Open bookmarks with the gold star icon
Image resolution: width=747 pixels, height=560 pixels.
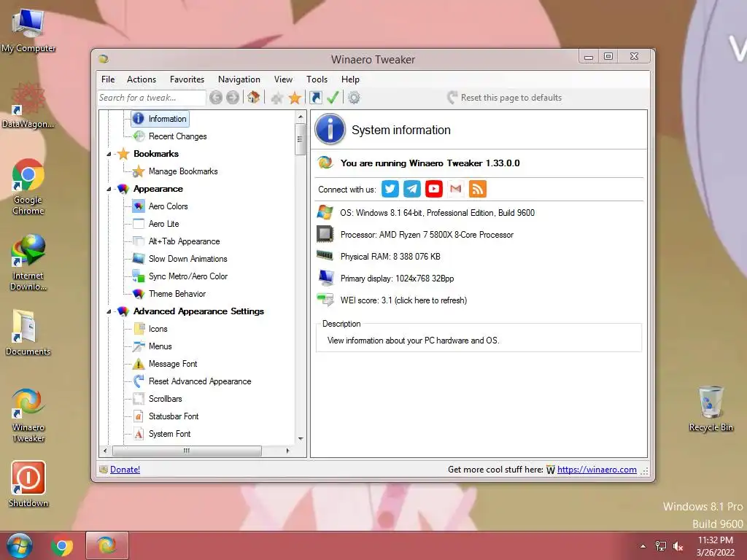pos(295,98)
